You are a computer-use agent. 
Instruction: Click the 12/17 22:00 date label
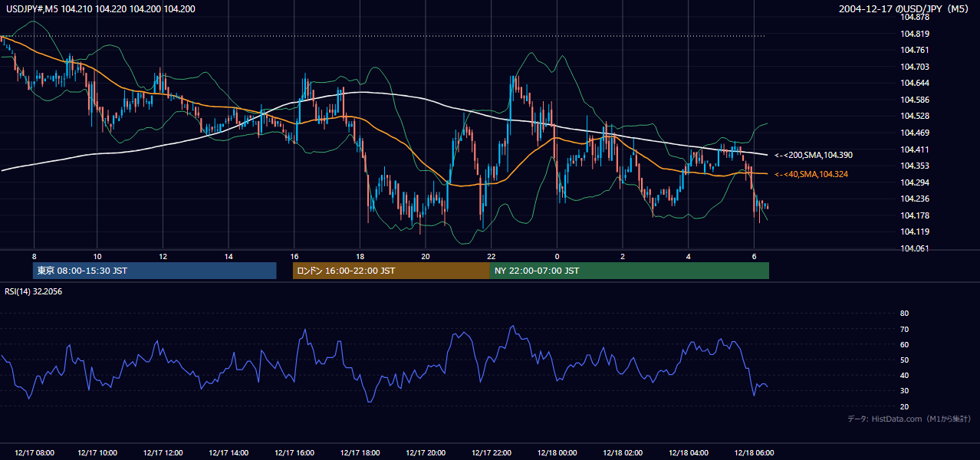pos(492,453)
